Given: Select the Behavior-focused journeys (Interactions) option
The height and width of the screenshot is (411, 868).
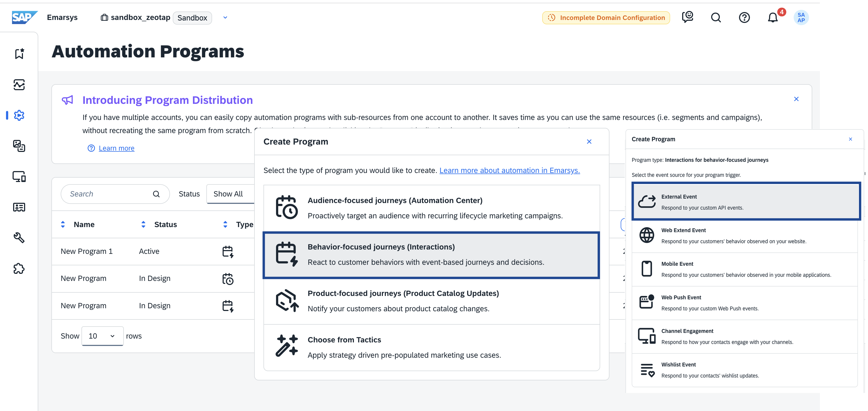Looking at the screenshot, I should pyautogui.click(x=431, y=255).
